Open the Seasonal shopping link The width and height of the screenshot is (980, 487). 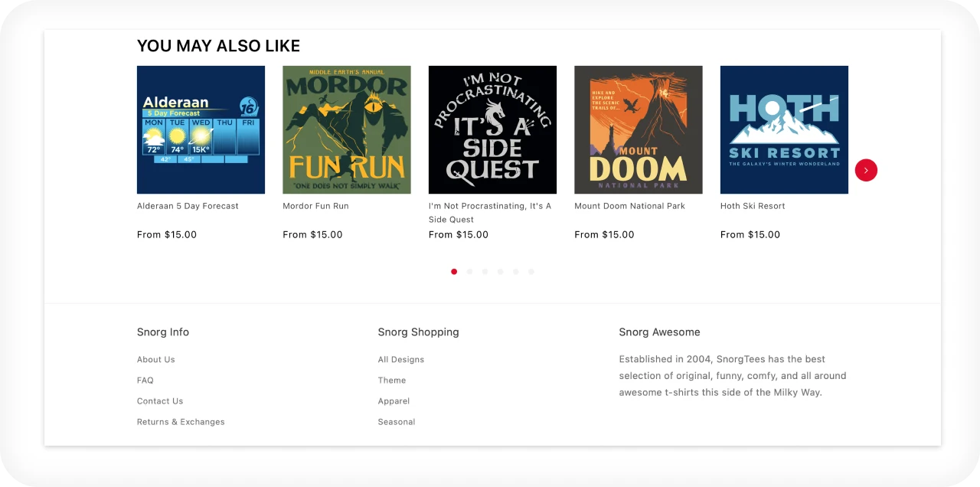coord(397,422)
